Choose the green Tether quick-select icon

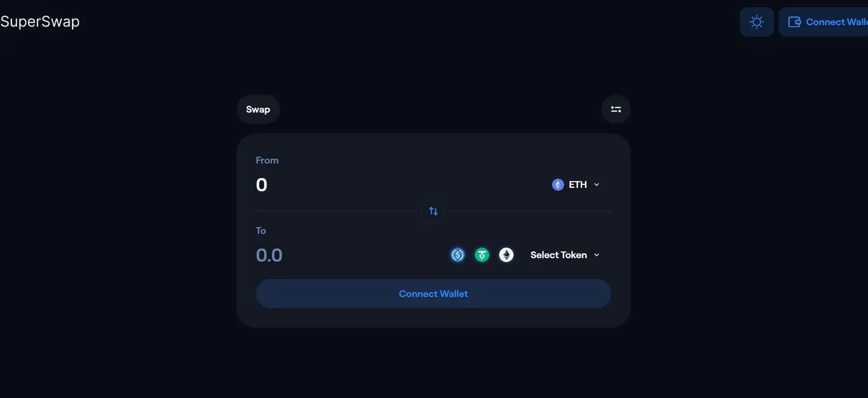point(482,255)
